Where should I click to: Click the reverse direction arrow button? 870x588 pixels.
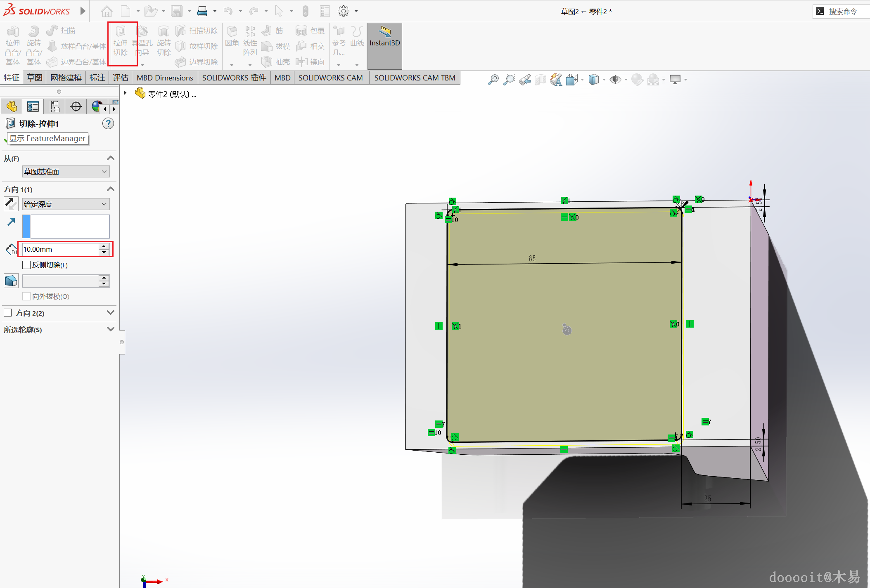(11, 203)
